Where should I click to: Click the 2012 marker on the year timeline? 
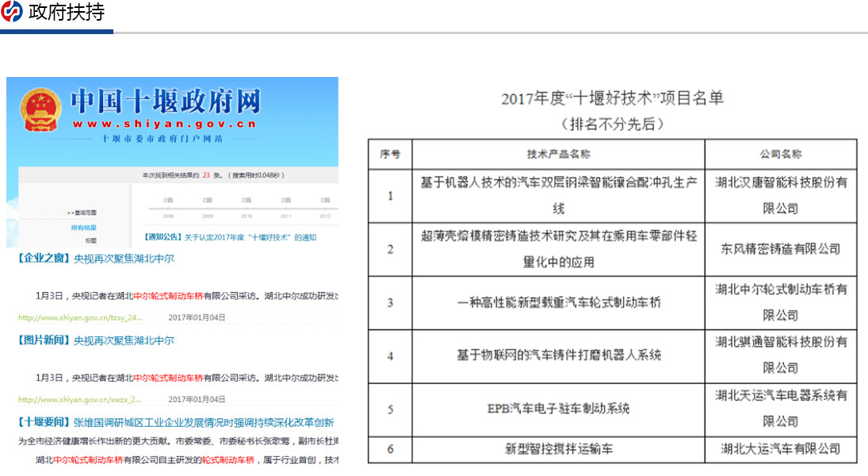(325, 216)
